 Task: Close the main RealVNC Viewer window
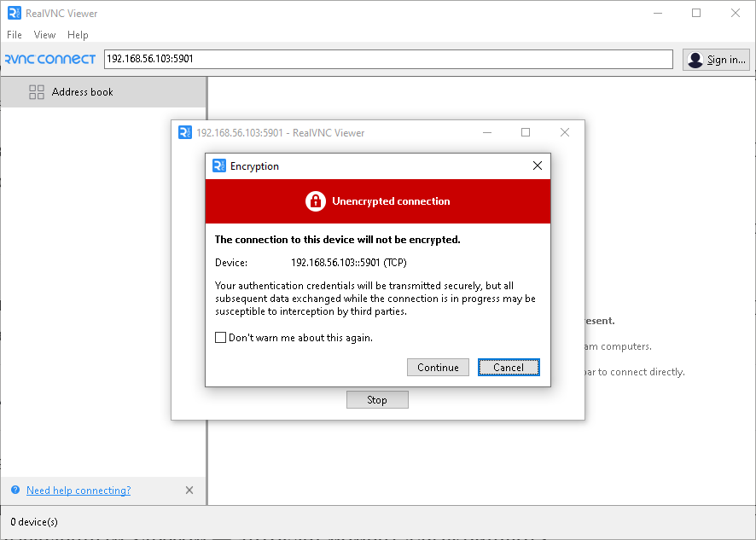tap(736, 13)
